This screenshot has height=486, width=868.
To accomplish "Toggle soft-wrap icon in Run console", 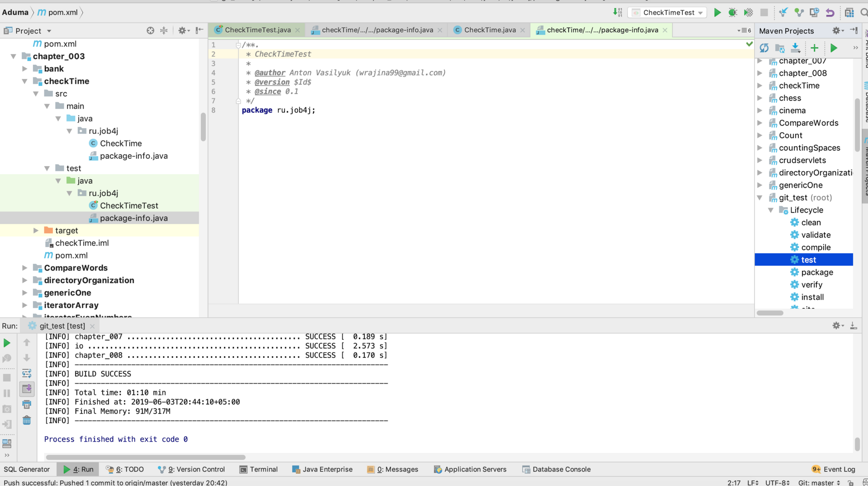I will pos(27,373).
